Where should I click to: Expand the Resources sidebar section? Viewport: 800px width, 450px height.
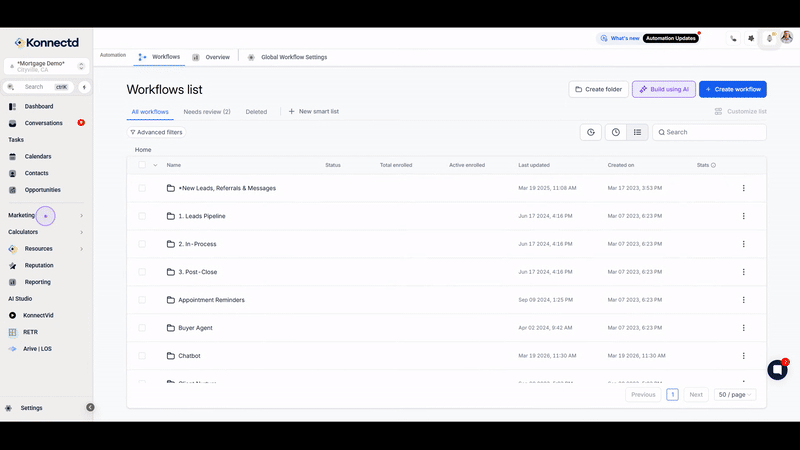pos(45,249)
